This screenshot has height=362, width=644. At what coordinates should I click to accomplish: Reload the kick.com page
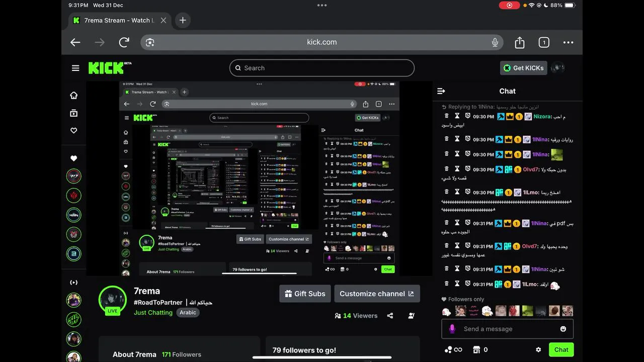point(124,42)
